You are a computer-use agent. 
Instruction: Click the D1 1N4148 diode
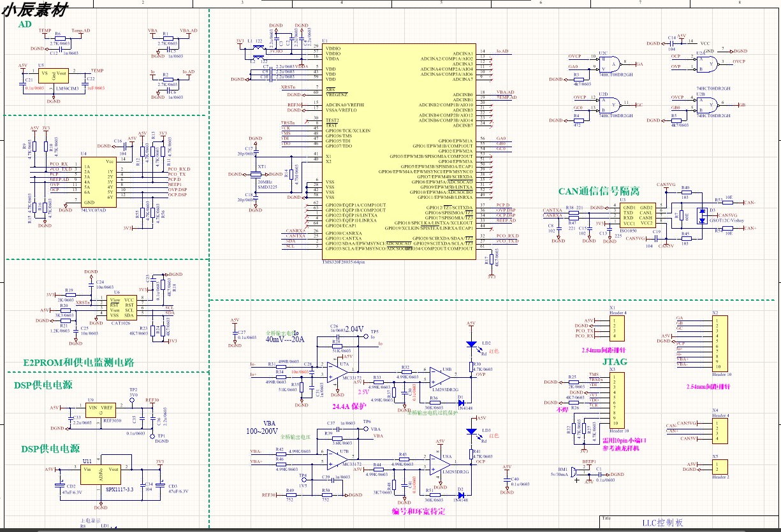click(x=460, y=403)
